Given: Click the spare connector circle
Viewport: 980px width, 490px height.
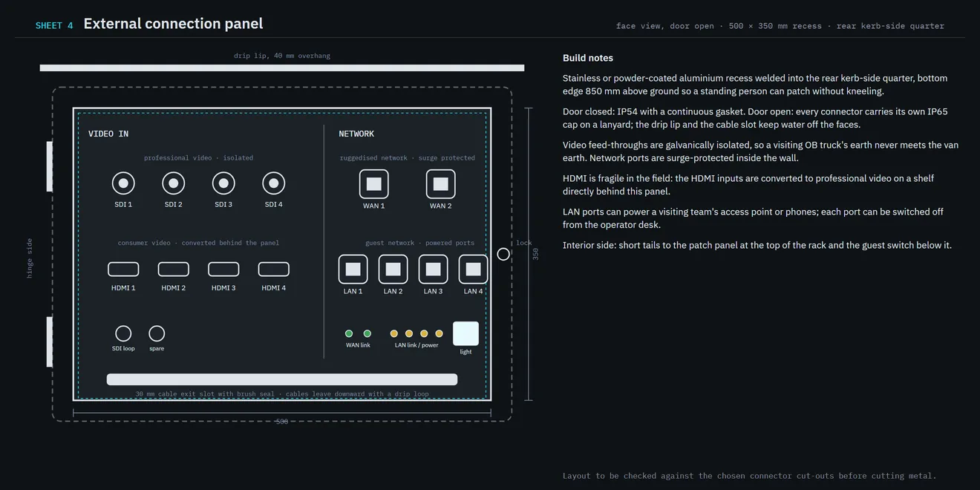Looking at the screenshot, I should [157, 333].
